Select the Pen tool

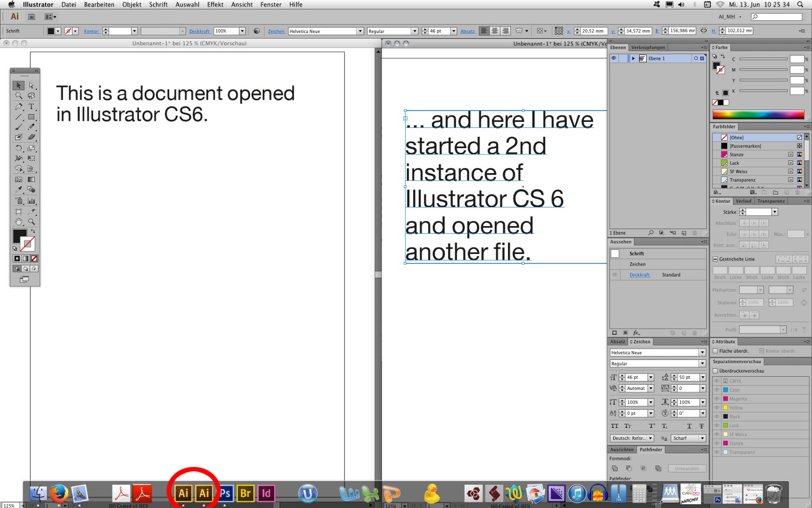[x=18, y=107]
